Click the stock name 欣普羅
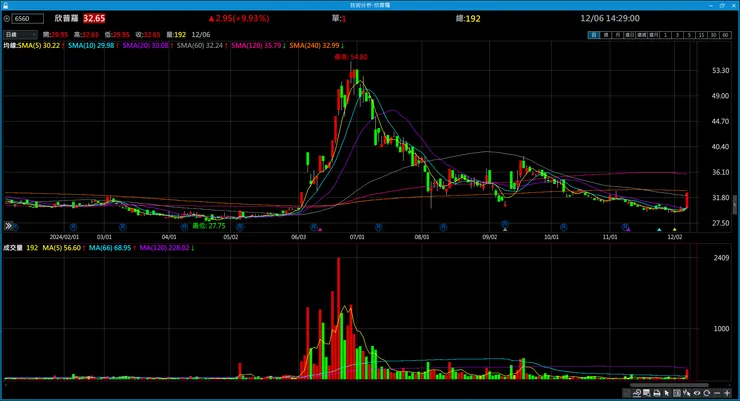 pos(66,18)
